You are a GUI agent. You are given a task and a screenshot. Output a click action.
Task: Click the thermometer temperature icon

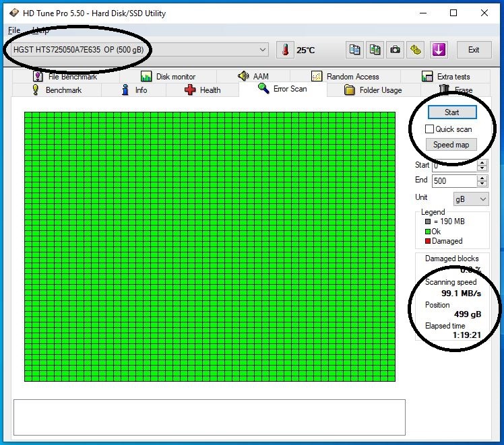pos(285,50)
